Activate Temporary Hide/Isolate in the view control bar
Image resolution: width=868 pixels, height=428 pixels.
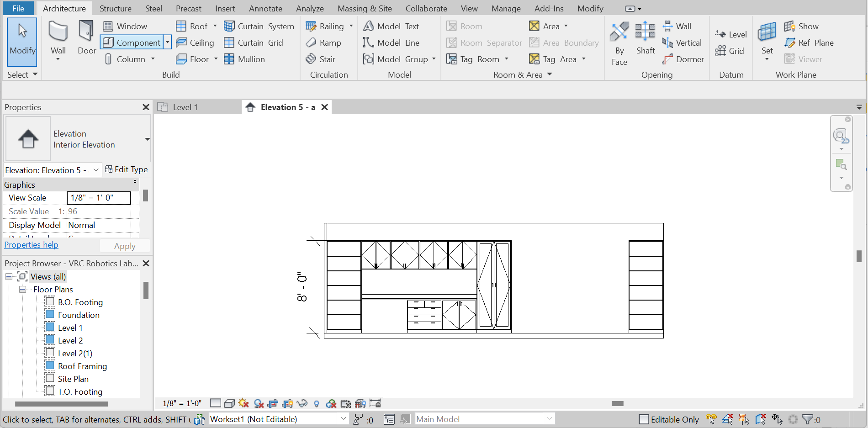point(302,403)
